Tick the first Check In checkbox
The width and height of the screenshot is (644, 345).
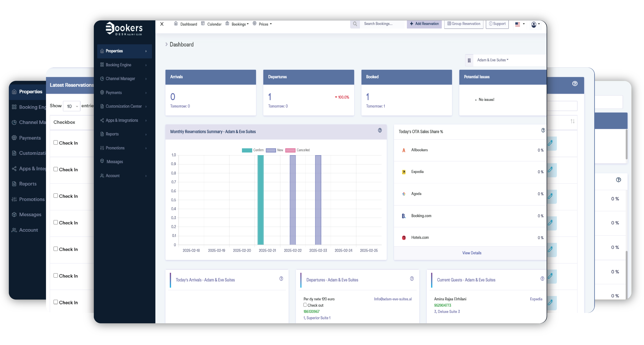click(x=56, y=142)
